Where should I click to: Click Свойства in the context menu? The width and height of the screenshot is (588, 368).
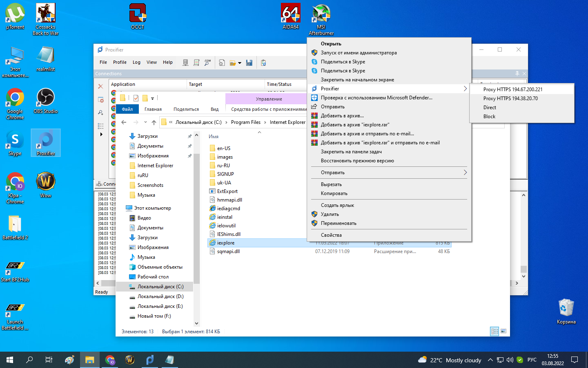331,235
